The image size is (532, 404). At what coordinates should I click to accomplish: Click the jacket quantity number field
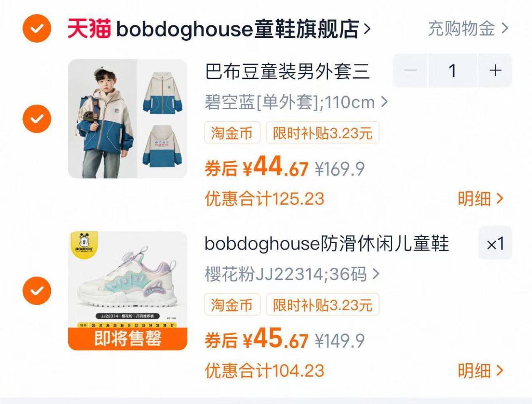coord(453,71)
